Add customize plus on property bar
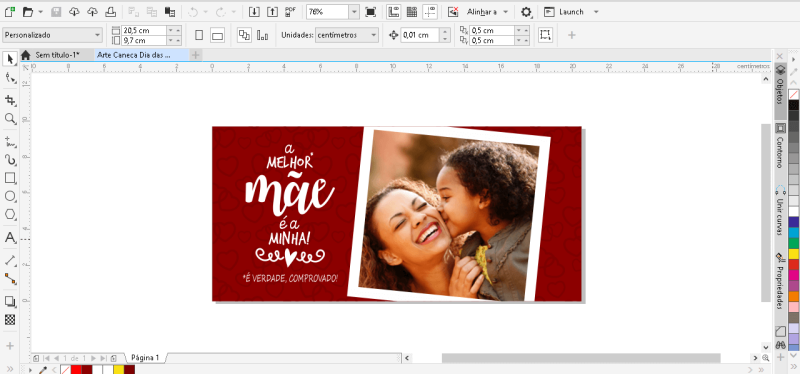The height and width of the screenshot is (374, 800). [x=571, y=35]
